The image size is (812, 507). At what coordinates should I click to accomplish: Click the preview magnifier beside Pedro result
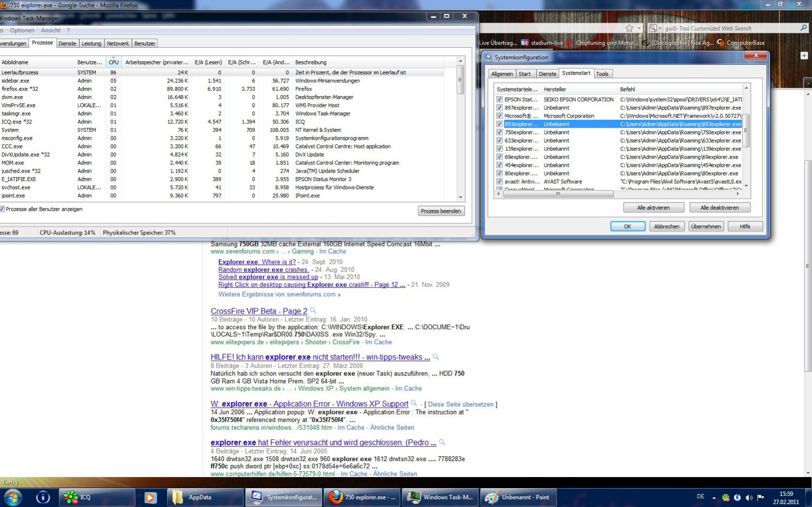pos(442,442)
